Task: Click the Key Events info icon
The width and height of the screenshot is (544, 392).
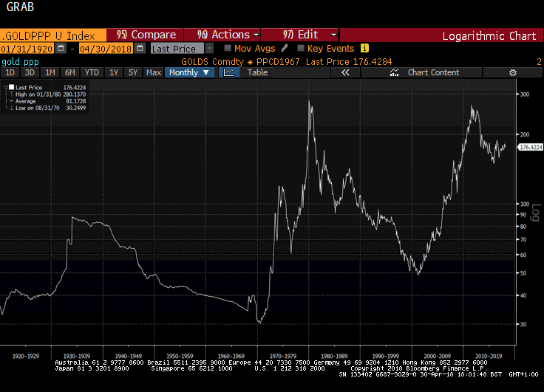Action: tap(364, 48)
